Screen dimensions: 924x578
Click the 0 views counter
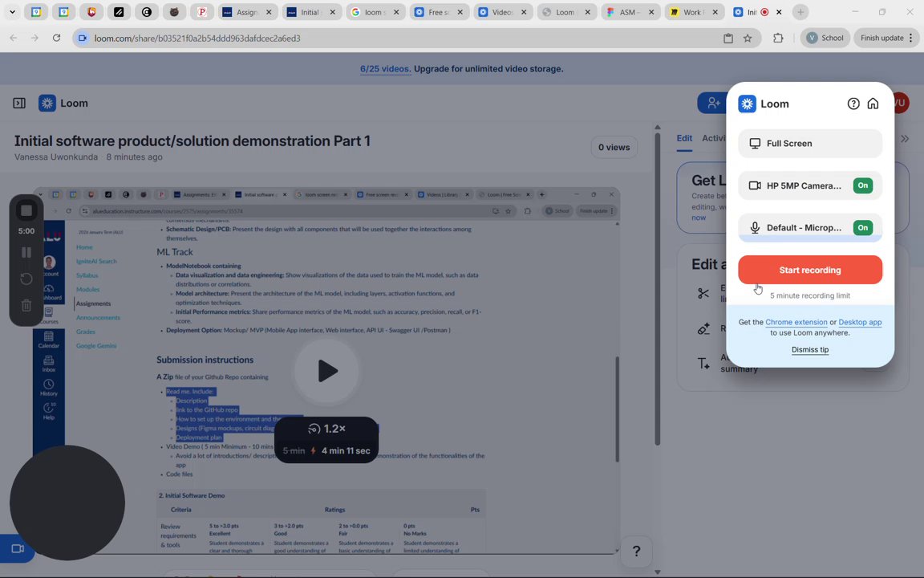click(614, 148)
